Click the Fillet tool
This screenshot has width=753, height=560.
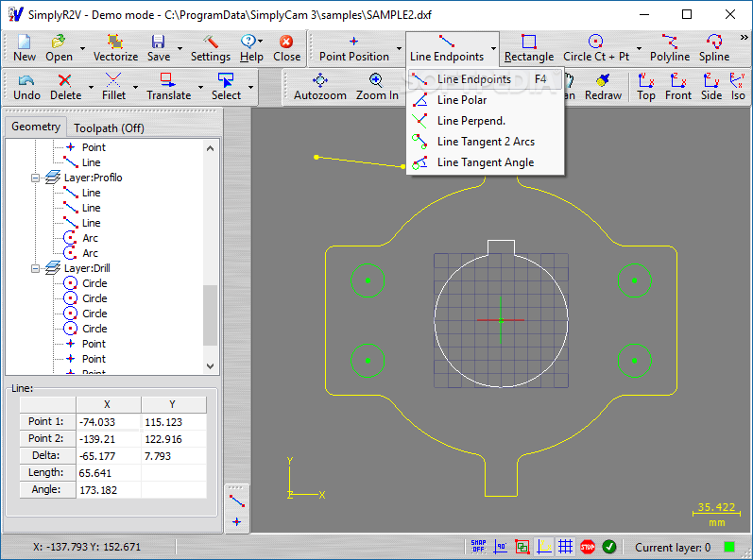pos(113,87)
